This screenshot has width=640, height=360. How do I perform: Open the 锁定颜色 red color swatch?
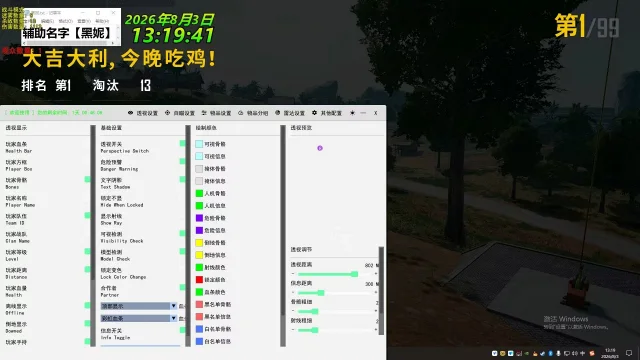pyautogui.click(x=199, y=280)
